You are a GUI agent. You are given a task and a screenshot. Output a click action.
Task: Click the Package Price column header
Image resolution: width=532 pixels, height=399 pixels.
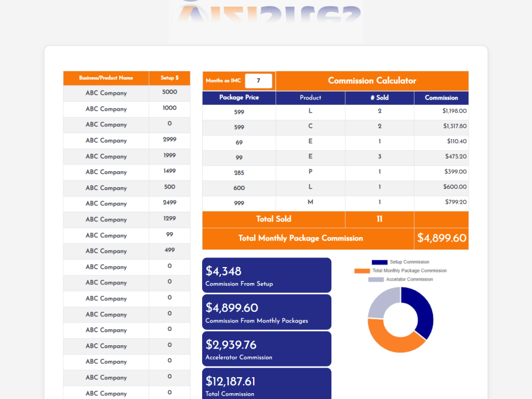[239, 98]
